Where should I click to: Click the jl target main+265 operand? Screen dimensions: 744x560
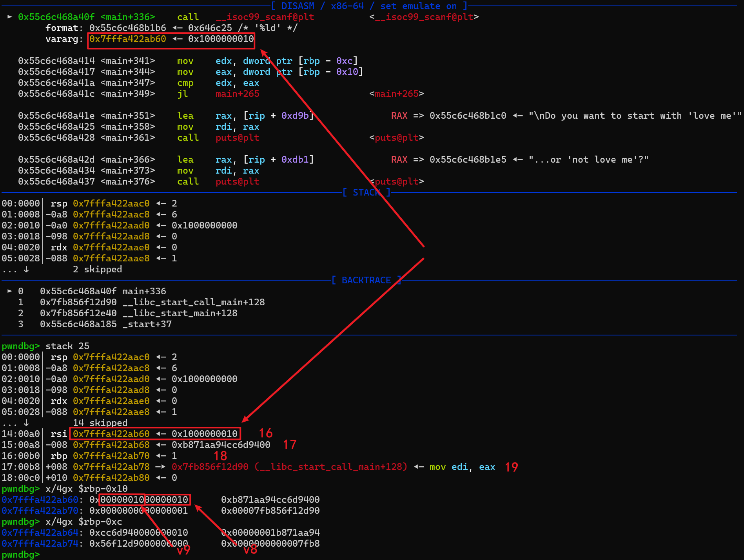237,94
